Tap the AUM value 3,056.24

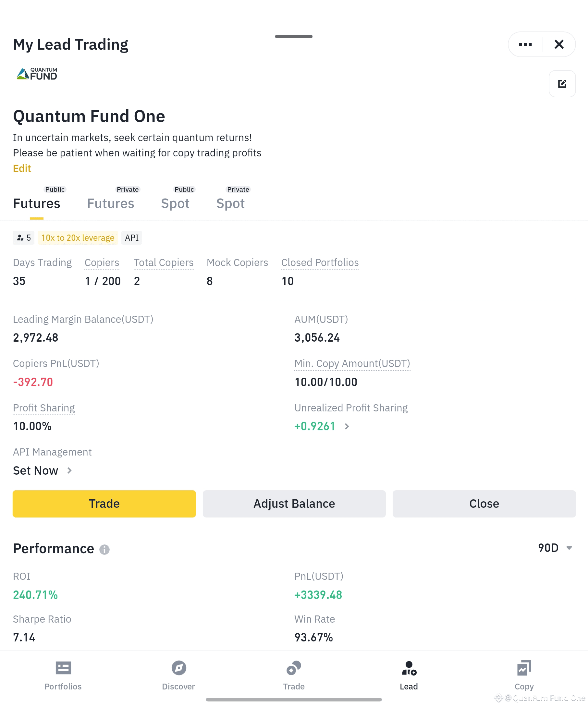click(x=317, y=337)
